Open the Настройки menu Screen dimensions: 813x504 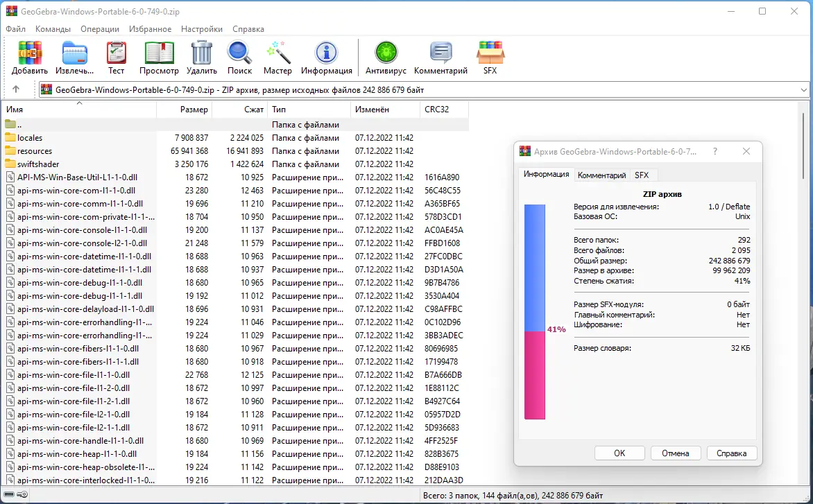202,29
